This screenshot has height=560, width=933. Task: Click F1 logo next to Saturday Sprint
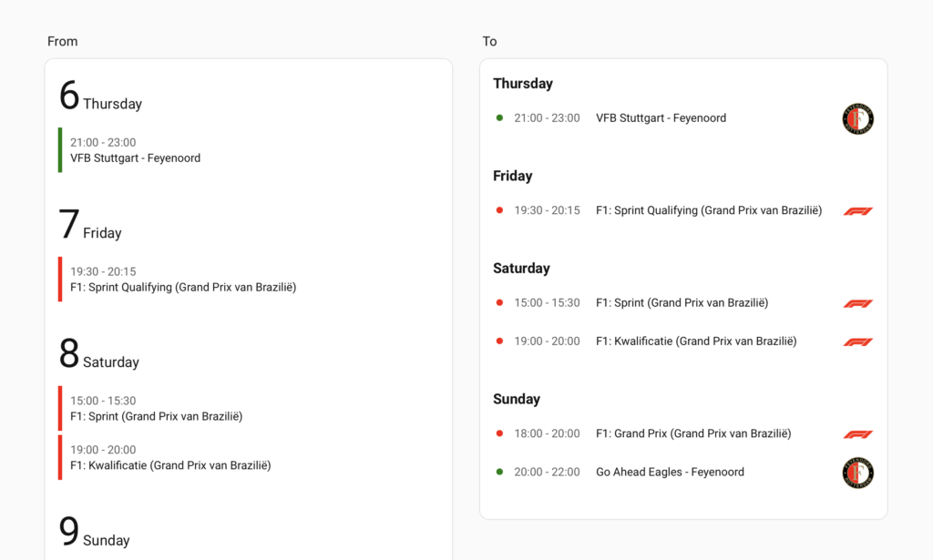tap(857, 303)
